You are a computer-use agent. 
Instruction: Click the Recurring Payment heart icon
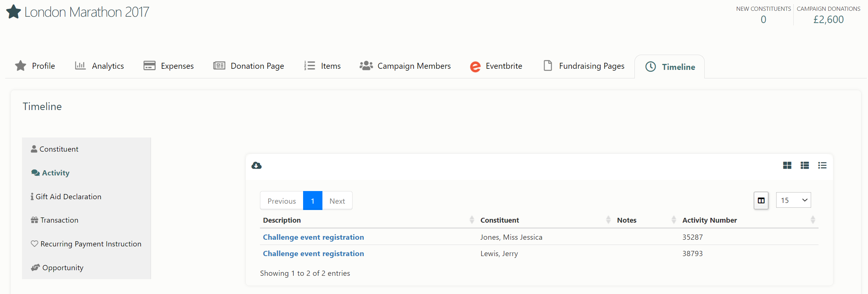tap(35, 244)
